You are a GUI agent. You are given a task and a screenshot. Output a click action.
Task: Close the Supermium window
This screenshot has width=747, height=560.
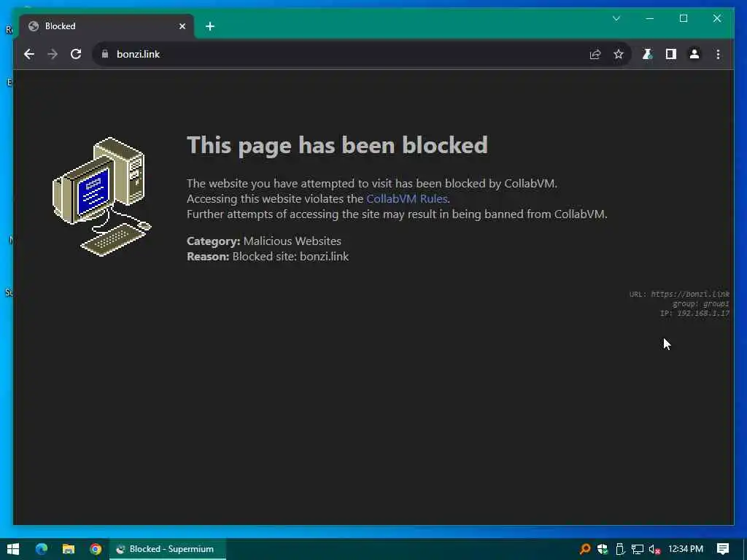click(x=716, y=18)
